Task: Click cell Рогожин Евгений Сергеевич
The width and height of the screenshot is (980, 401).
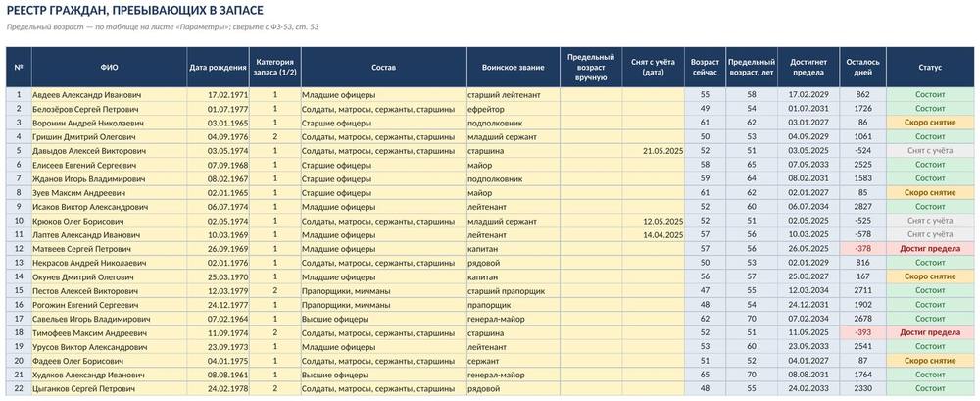Action: tap(109, 305)
